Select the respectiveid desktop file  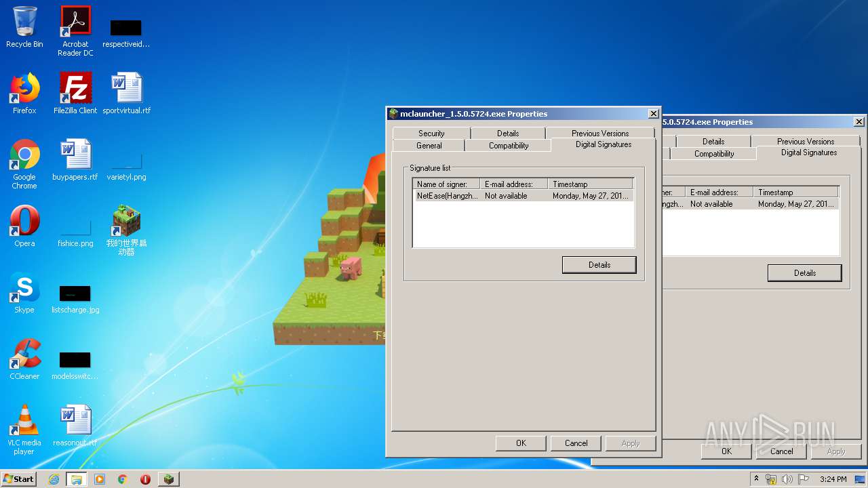[x=126, y=31]
